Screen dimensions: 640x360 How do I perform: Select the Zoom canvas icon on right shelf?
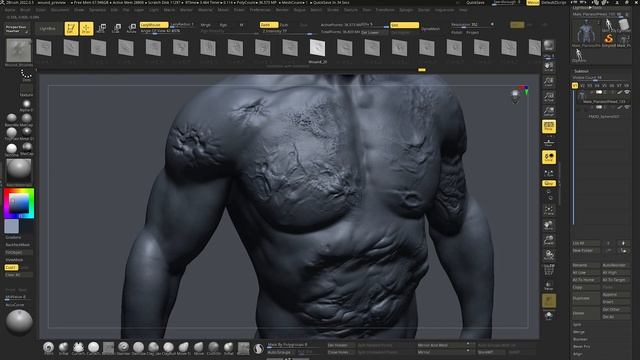549,82
